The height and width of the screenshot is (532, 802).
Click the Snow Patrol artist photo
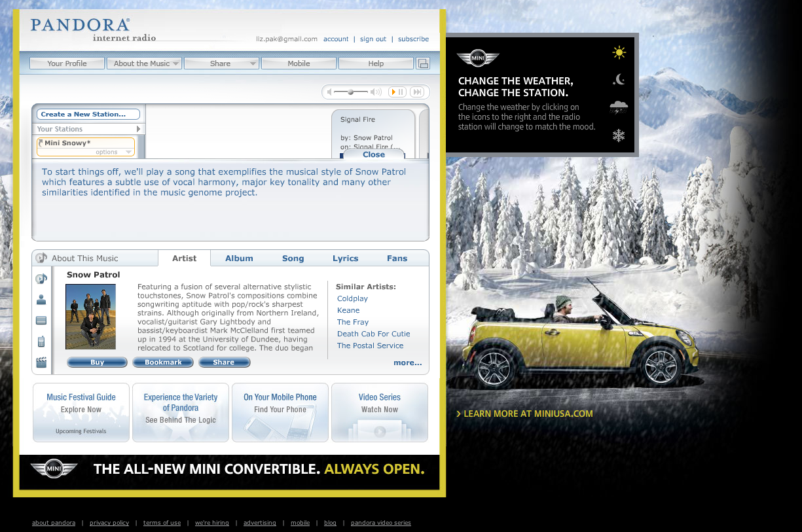(90, 317)
